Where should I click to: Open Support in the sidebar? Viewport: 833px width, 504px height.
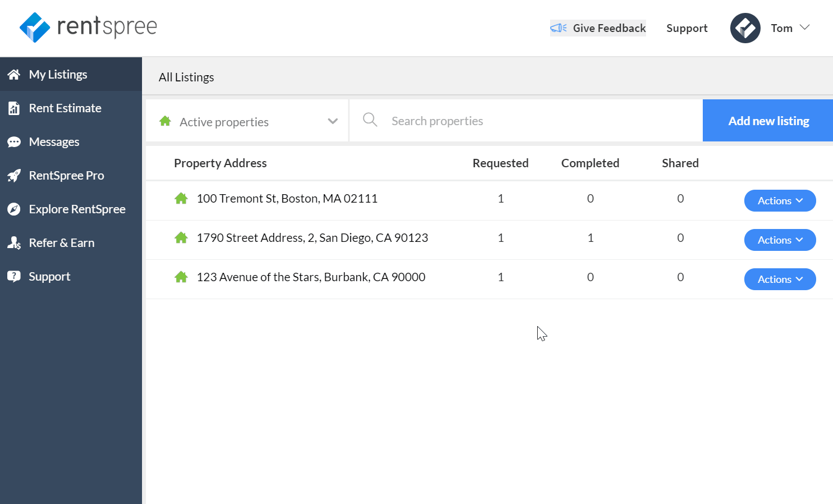tap(71, 276)
